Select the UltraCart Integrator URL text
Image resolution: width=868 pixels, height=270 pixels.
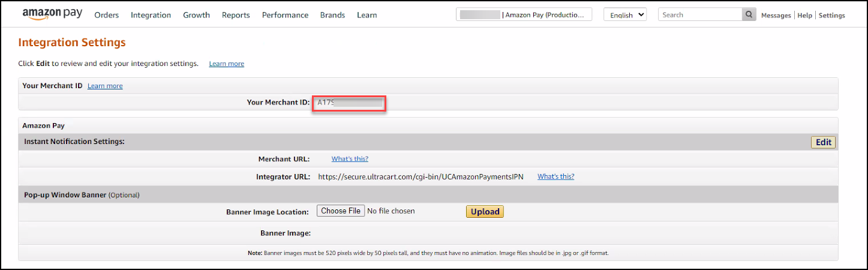421,177
